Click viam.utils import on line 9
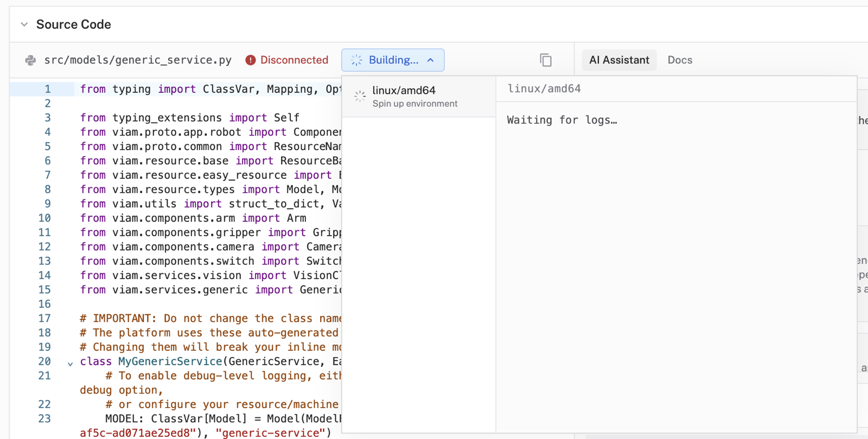The image size is (868, 439). click(210, 204)
